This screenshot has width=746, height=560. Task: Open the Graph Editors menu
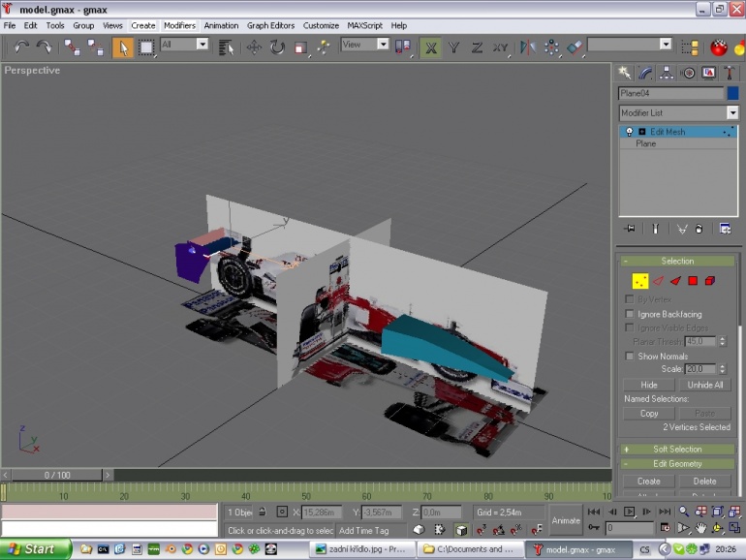click(270, 26)
